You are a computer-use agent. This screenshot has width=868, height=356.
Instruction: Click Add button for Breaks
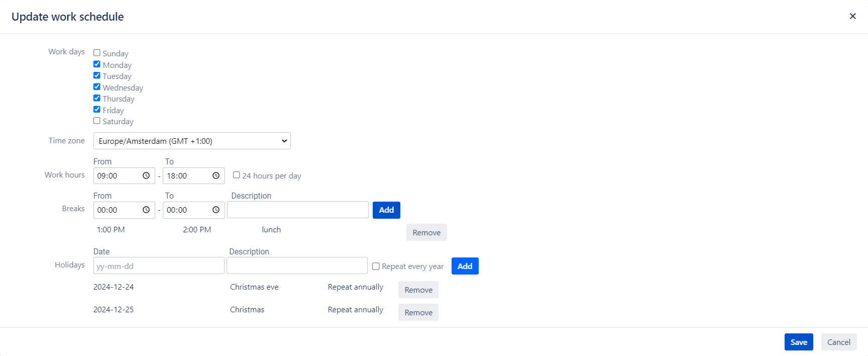point(386,210)
